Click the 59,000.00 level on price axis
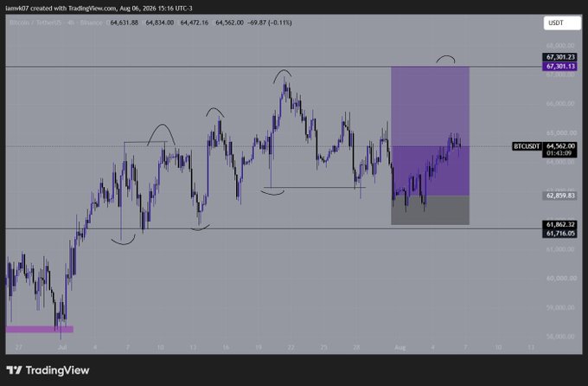Screen dimensions: 588x386 (561, 307)
